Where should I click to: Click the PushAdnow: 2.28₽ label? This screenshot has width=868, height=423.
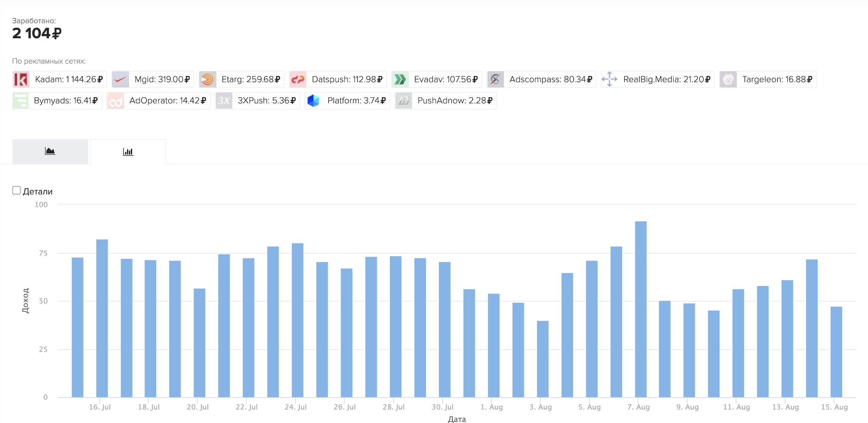click(x=455, y=101)
